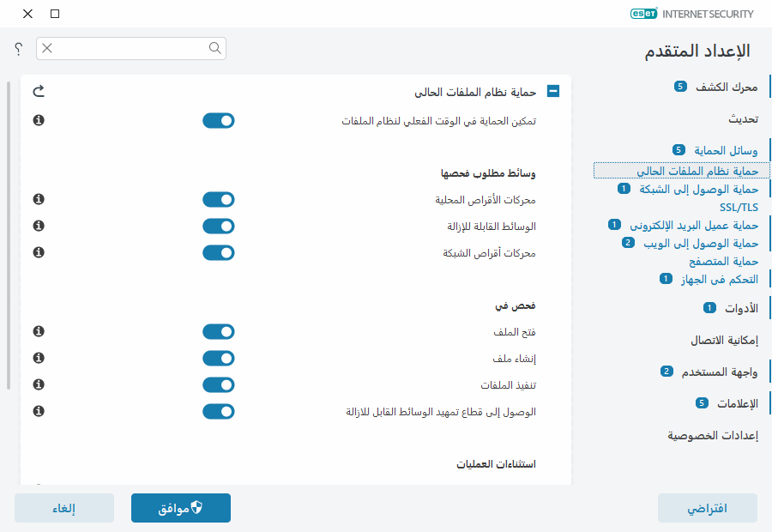Select تحديث in the sidebar menu
Image resolution: width=772 pixels, height=532 pixels.
743,118
